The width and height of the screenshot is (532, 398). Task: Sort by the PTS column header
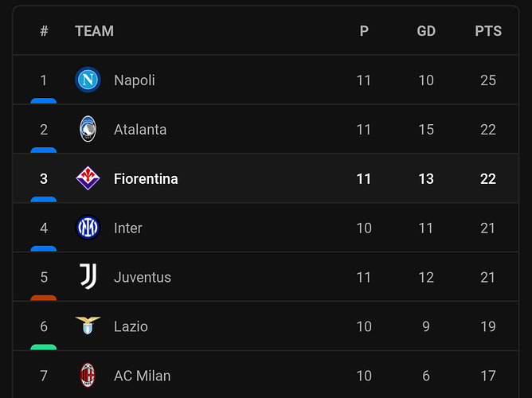pyautogui.click(x=488, y=31)
